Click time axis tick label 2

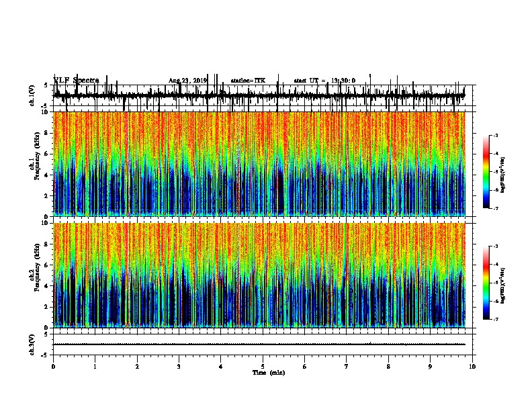click(x=137, y=367)
